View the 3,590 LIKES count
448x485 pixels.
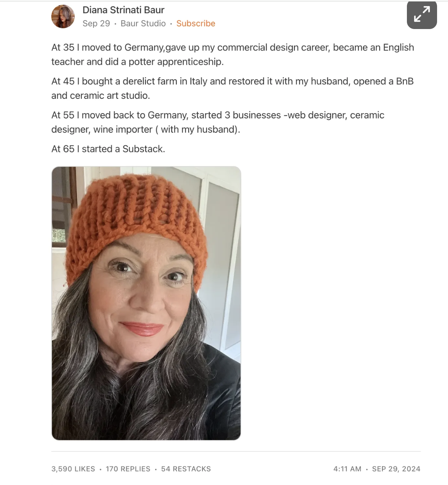[73, 469]
